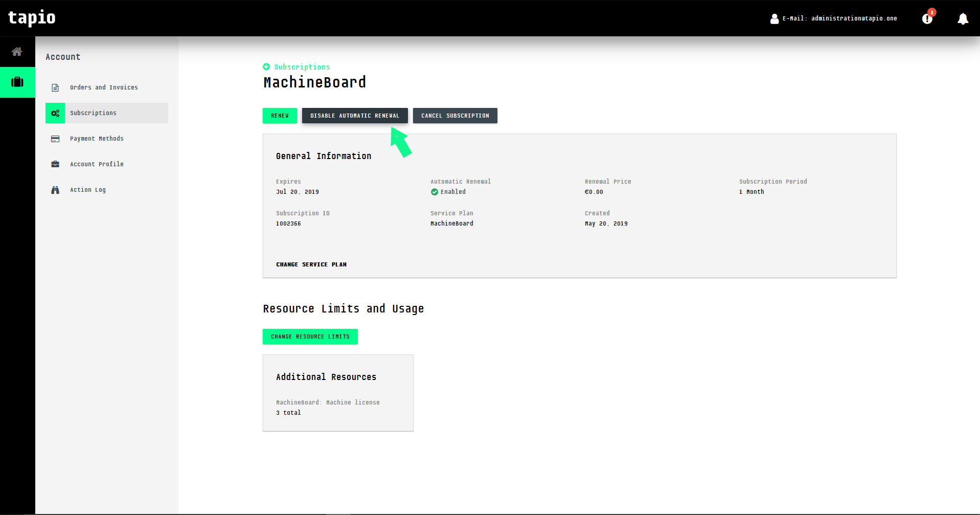
Task: Click the account e-mail address
Action: coord(854,18)
